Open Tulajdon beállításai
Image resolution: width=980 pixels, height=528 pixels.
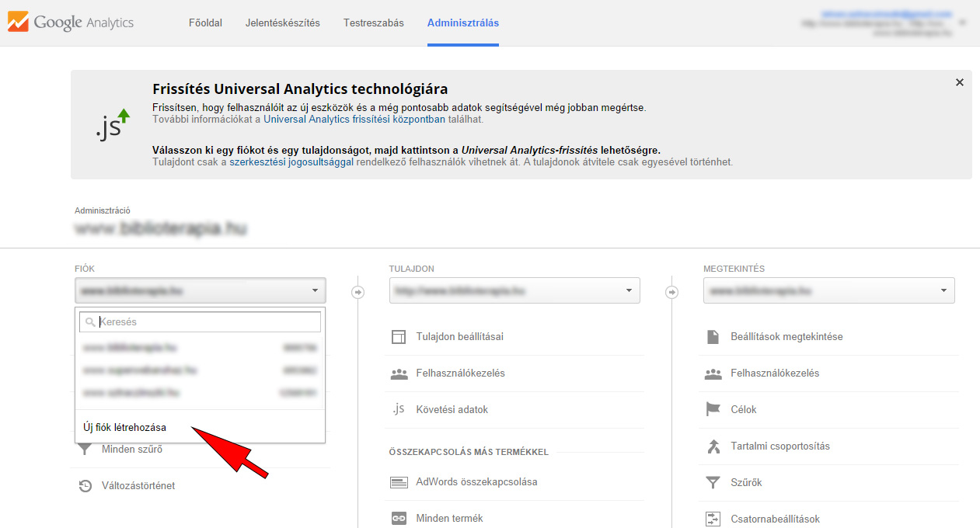(460, 336)
